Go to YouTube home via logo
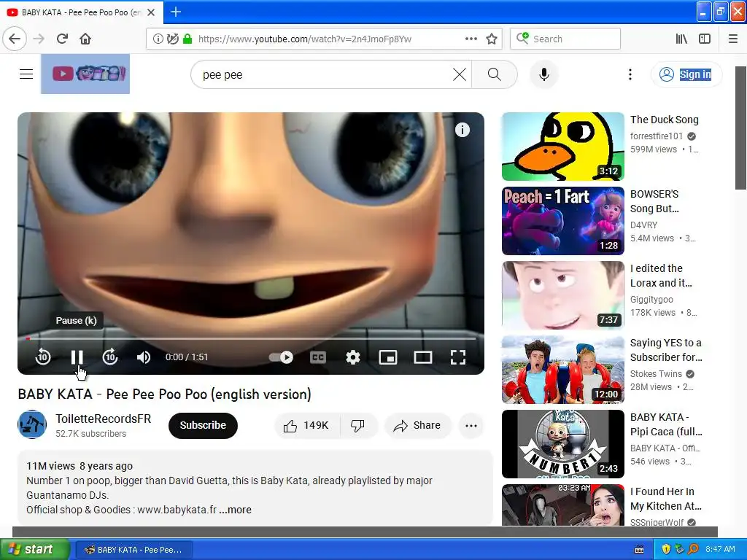The width and height of the screenshot is (747, 560). click(x=85, y=74)
